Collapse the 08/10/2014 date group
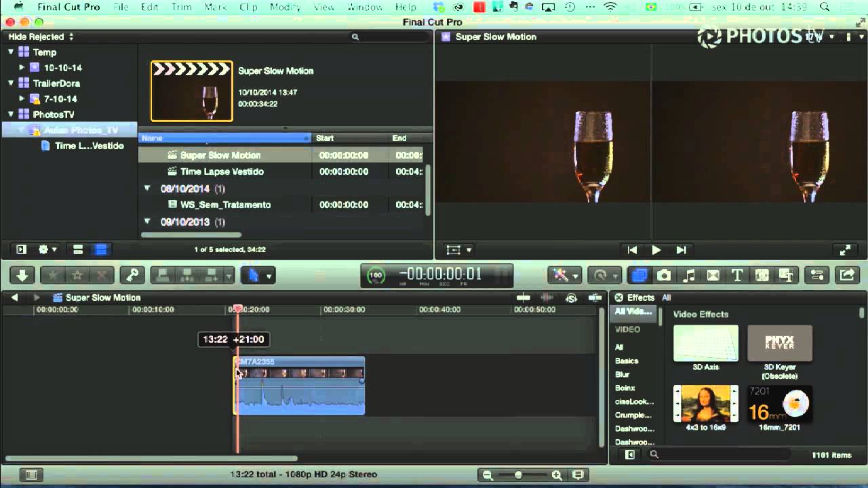The width and height of the screenshot is (868, 488). tap(147, 188)
